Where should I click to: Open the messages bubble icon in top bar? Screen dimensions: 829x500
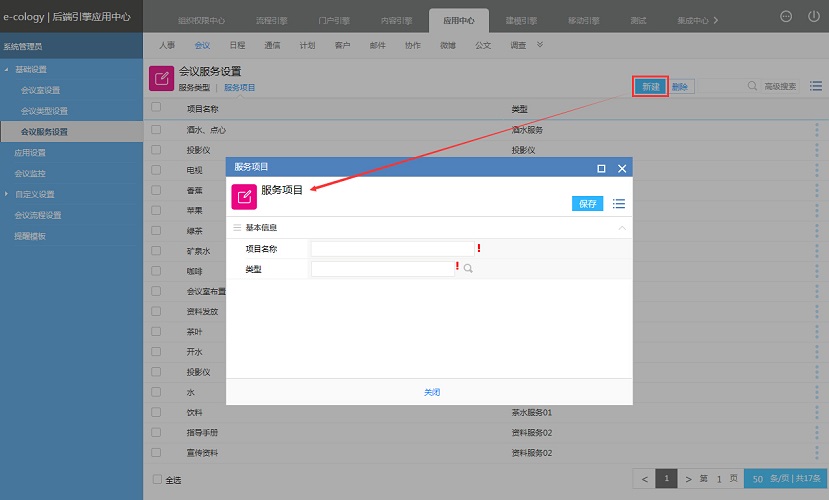pyautogui.click(x=786, y=16)
